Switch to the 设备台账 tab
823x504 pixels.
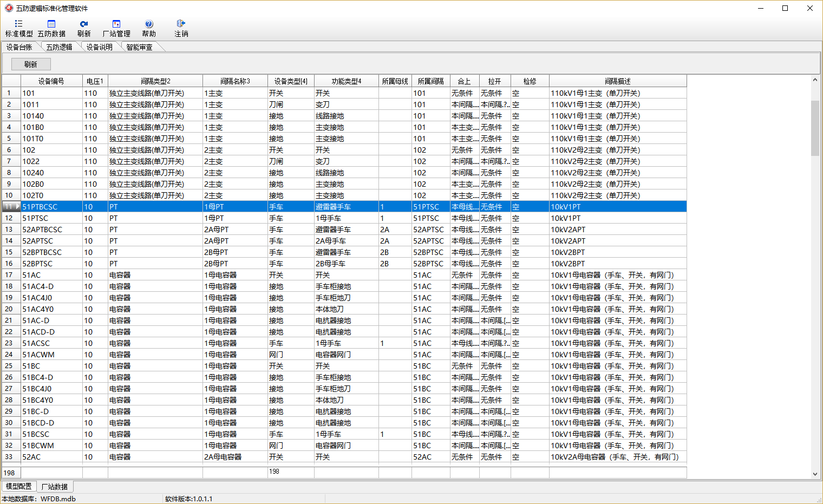pos(19,47)
